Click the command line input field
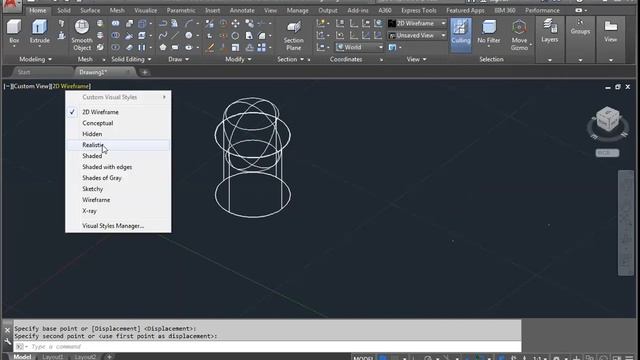 [267, 347]
